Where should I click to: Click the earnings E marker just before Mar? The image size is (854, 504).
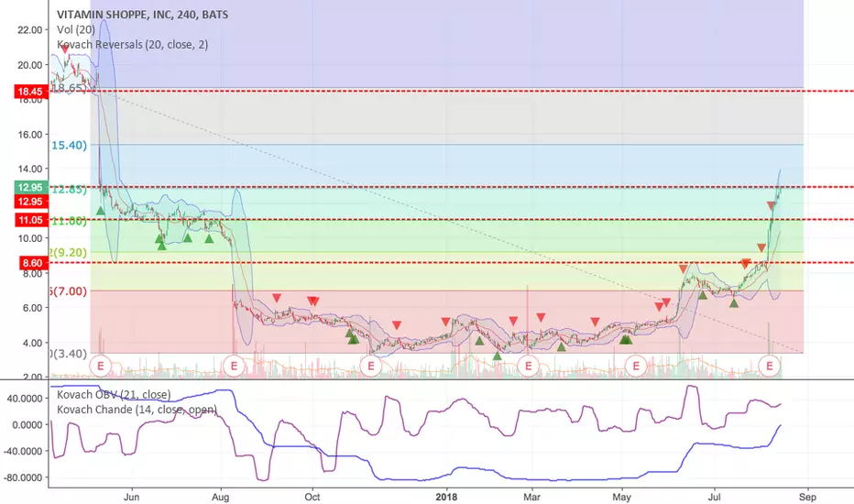528,366
